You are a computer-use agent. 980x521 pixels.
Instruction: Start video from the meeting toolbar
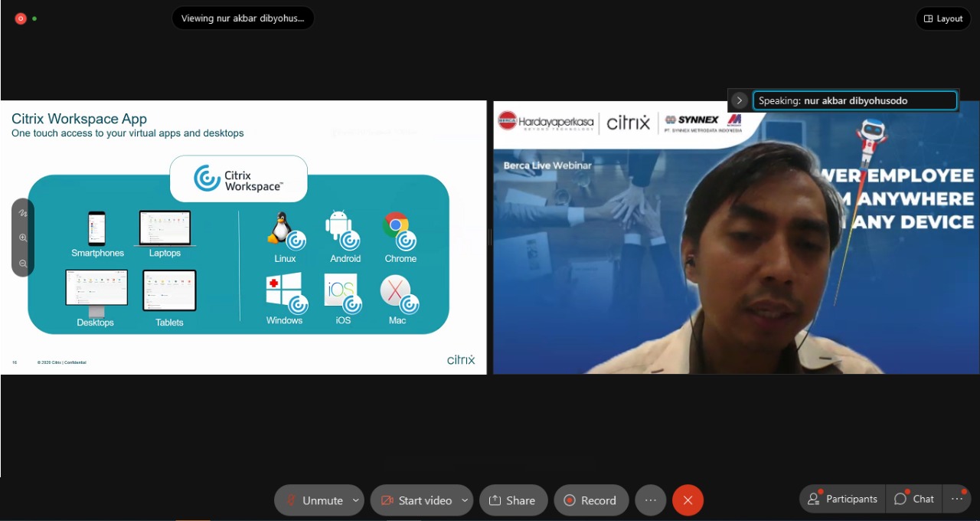(x=416, y=500)
